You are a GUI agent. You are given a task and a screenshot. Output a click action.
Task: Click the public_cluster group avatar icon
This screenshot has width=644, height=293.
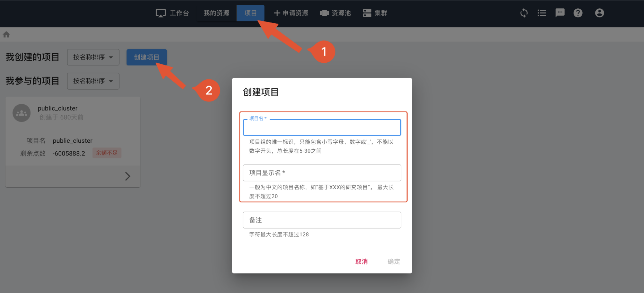click(x=21, y=113)
